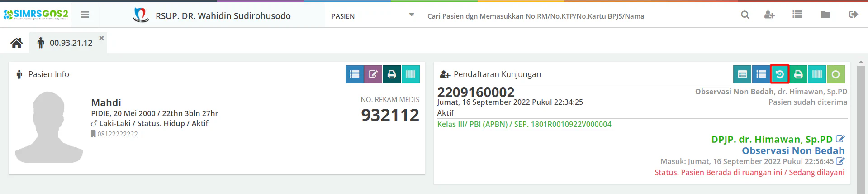Close the 00.93.21.12 patient tab
The image size is (868, 194).
[x=102, y=38]
